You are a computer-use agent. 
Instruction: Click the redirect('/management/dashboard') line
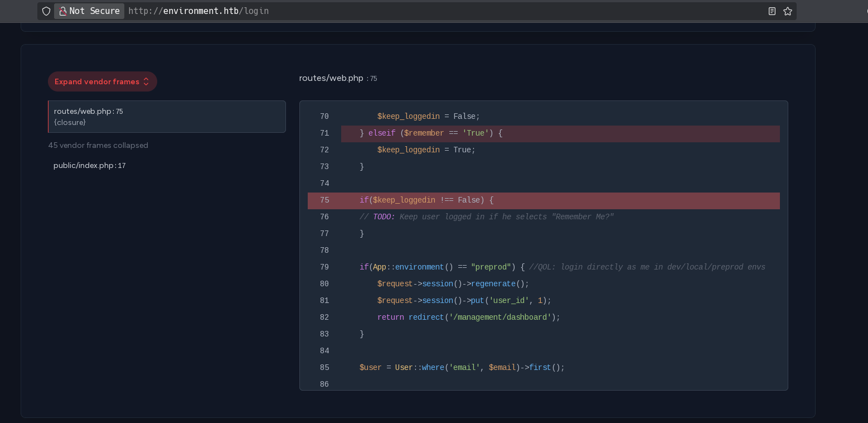pos(469,318)
